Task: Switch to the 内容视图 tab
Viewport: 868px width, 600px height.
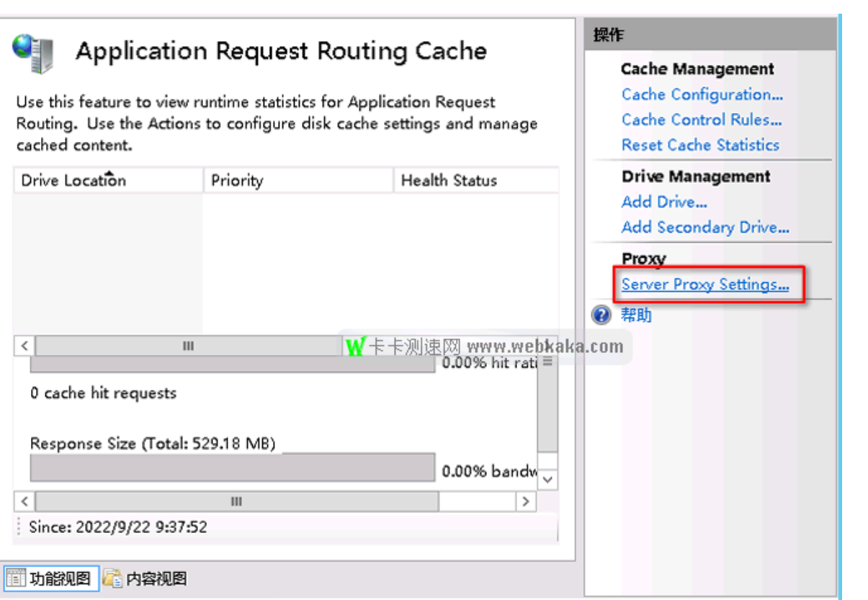Action: point(146,578)
